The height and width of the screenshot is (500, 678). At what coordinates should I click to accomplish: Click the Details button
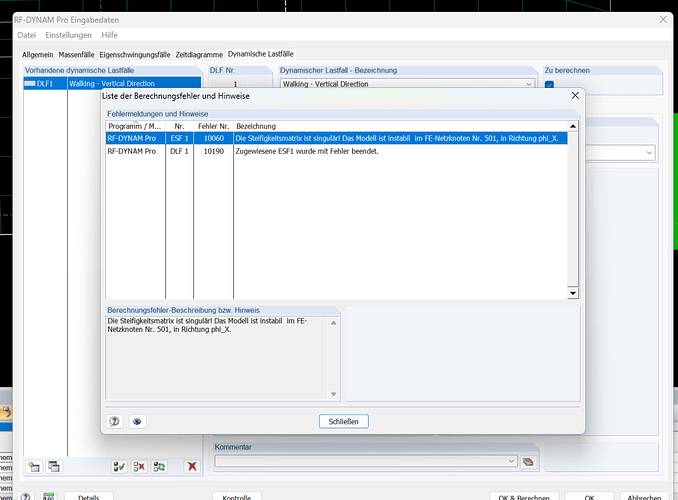click(x=89, y=497)
